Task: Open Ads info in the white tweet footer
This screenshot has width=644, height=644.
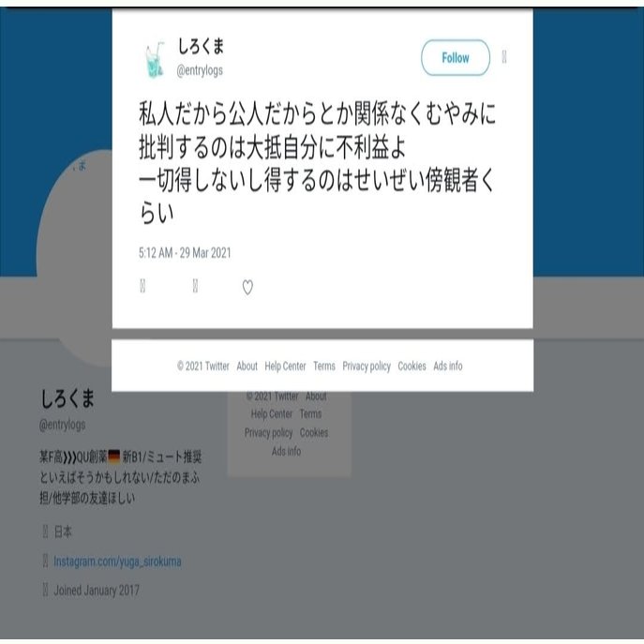Action: [x=448, y=366]
